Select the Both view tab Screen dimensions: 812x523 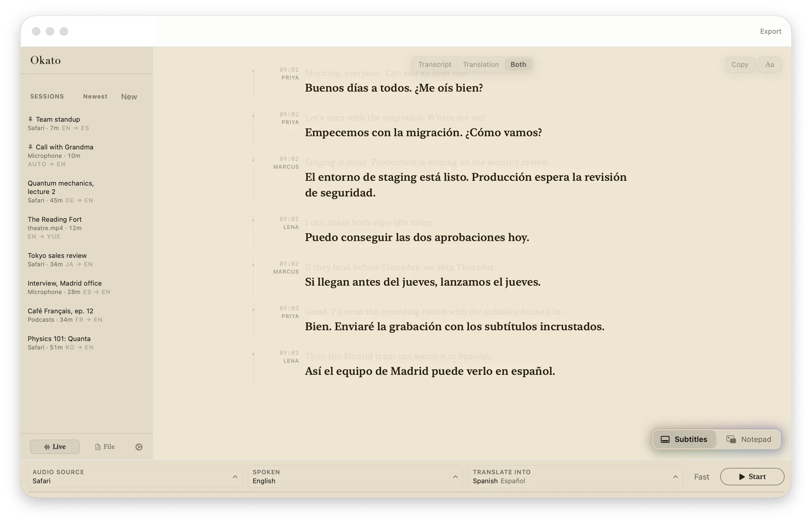click(518, 65)
